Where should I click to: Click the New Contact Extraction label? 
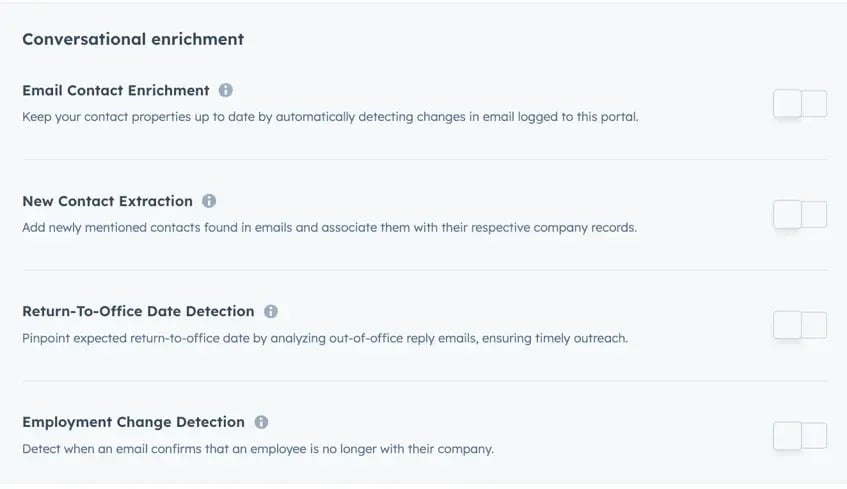click(107, 201)
